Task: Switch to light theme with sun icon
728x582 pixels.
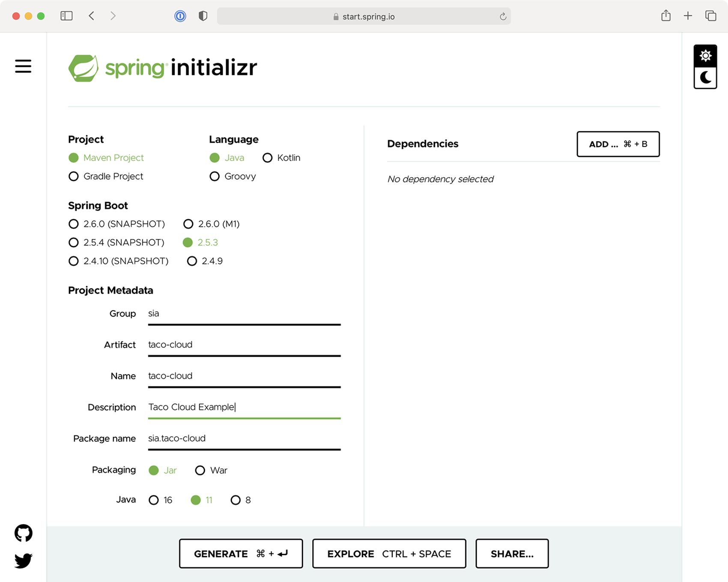Action: tap(705, 56)
